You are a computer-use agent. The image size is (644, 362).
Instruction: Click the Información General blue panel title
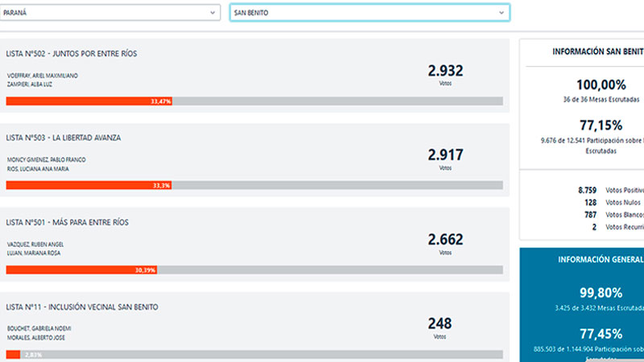click(601, 260)
